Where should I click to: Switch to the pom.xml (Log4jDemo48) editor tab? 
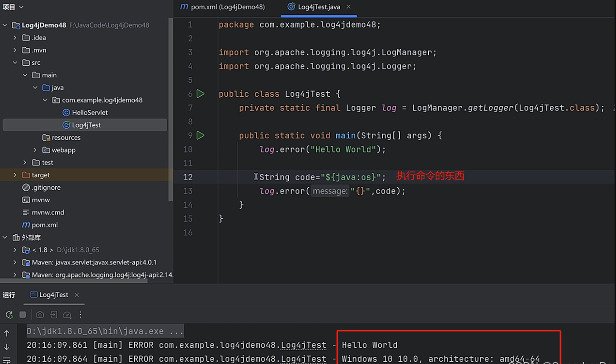pos(222,7)
